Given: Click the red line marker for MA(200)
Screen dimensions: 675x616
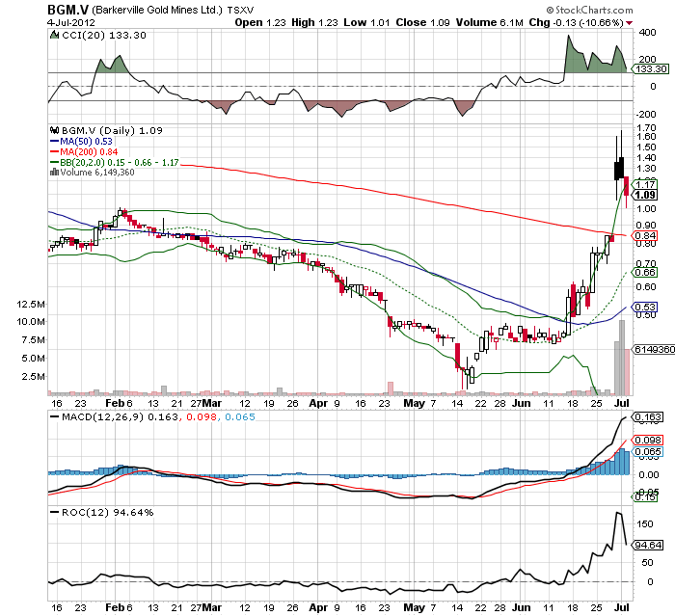Looking at the screenshot, I should [x=54, y=152].
